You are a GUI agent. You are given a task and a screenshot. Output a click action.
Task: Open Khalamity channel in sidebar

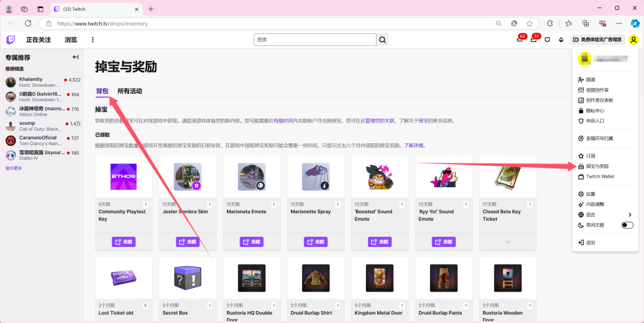point(43,82)
